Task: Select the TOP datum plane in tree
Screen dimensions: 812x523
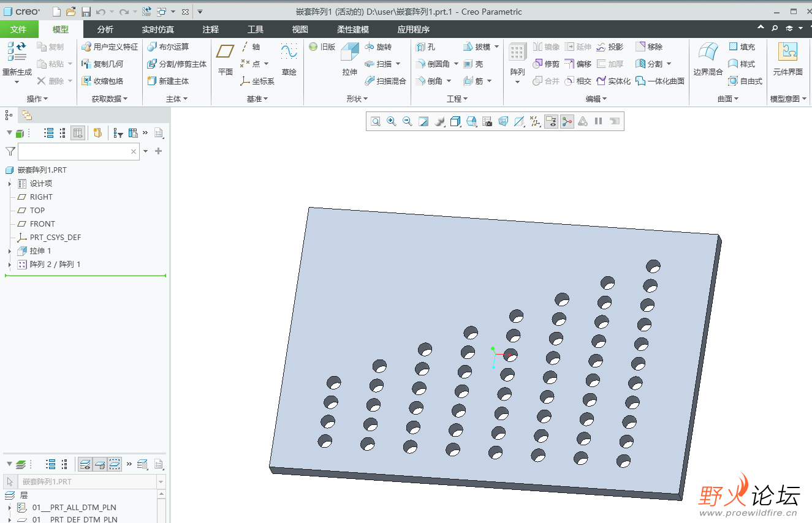Action: tap(37, 211)
